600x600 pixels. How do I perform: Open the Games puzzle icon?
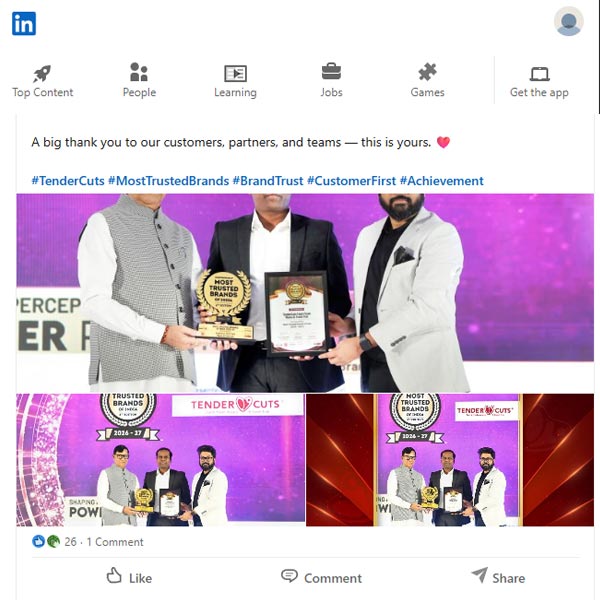click(427, 72)
